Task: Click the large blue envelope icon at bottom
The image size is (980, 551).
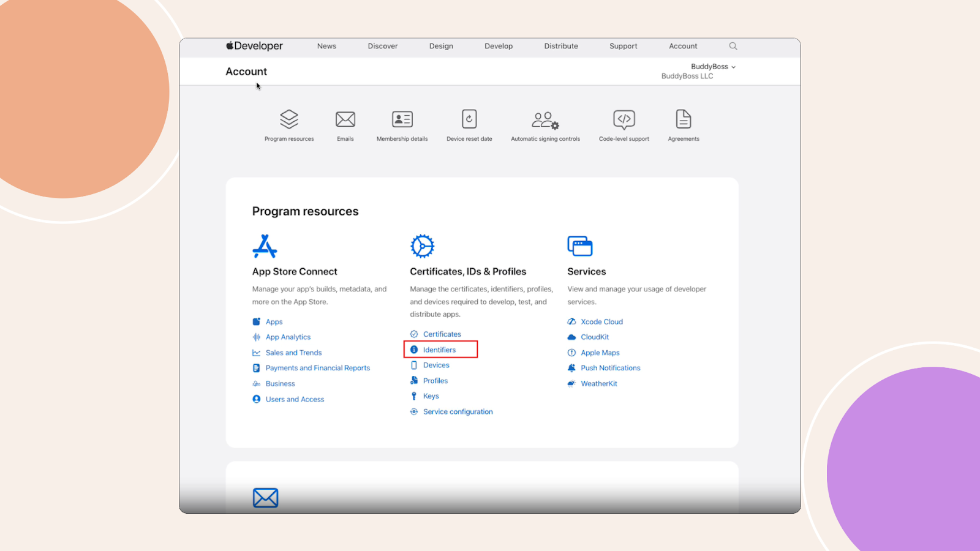Action: (265, 498)
